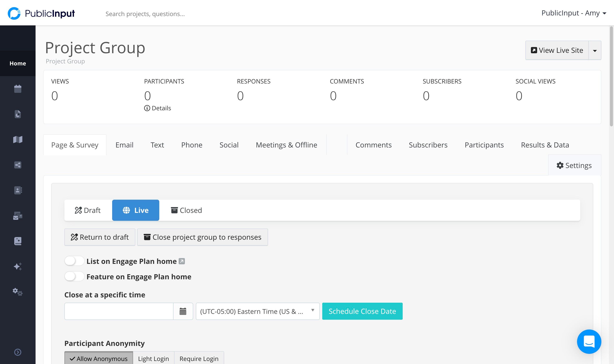The width and height of the screenshot is (614, 364).
Task: Switch to the Email tab
Action: click(x=124, y=145)
